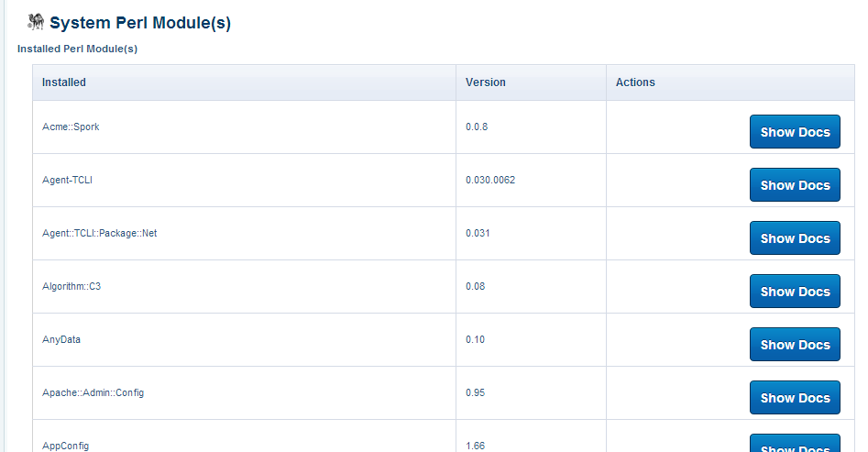Click version 0.030.0062 cell
The width and height of the screenshot is (868, 452).
[490, 180]
